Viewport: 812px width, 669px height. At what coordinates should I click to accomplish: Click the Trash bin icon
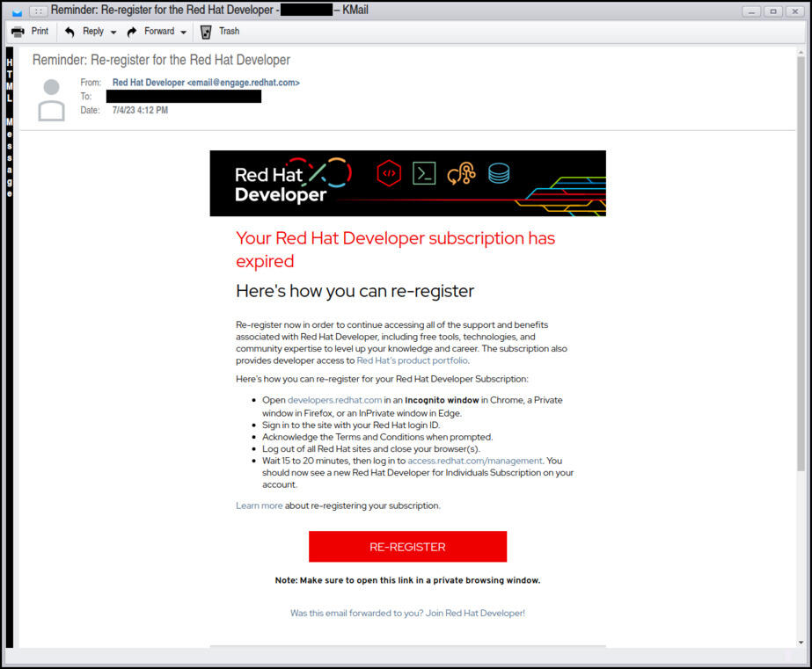[x=206, y=32]
